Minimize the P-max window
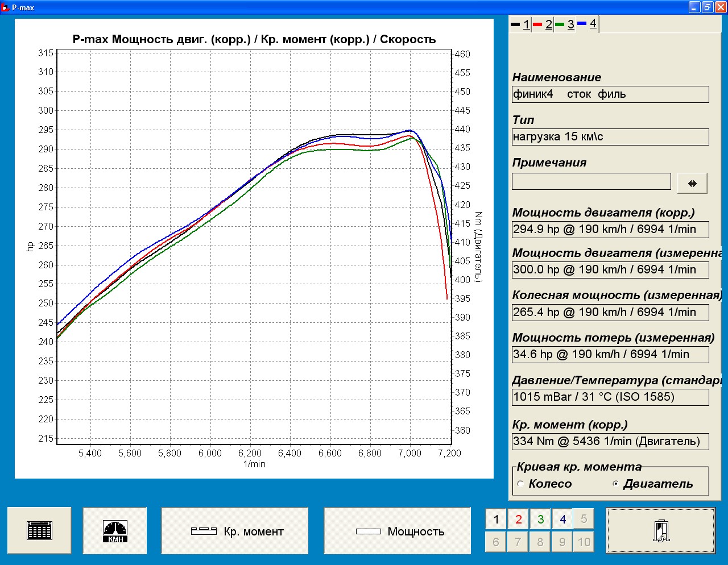This screenshot has height=565, width=728. click(x=694, y=7)
